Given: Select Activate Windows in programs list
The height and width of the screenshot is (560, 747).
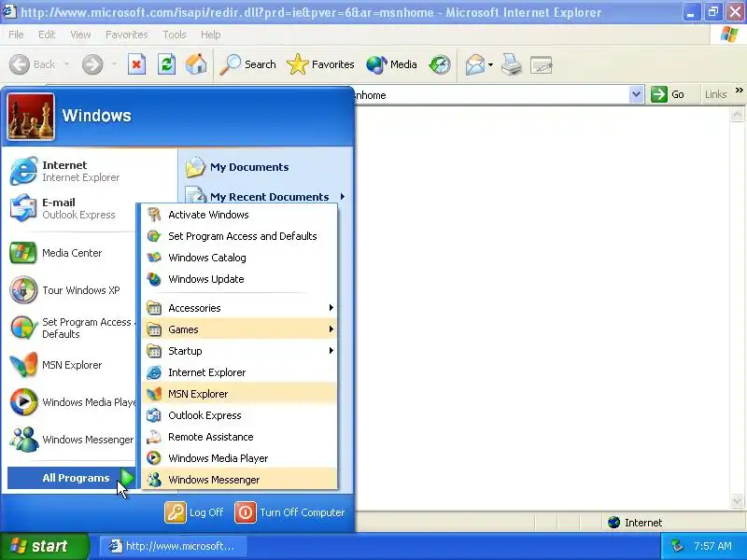Looking at the screenshot, I should pos(240,215).
